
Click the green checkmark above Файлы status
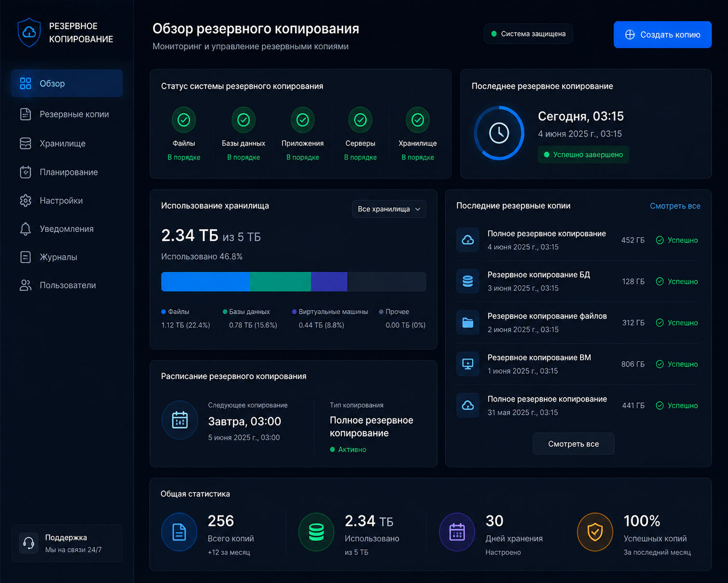[x=184, y=120]
